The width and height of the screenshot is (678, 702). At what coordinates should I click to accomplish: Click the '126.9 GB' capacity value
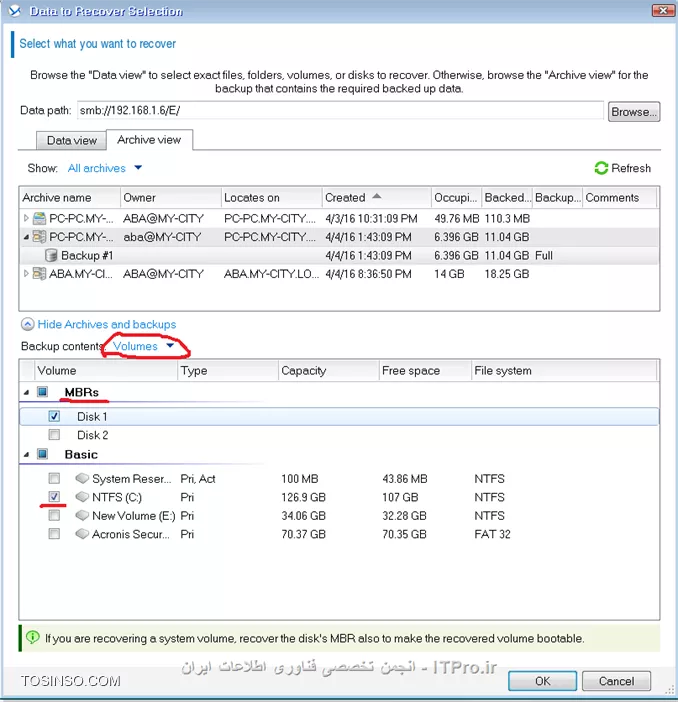(303, 497)
